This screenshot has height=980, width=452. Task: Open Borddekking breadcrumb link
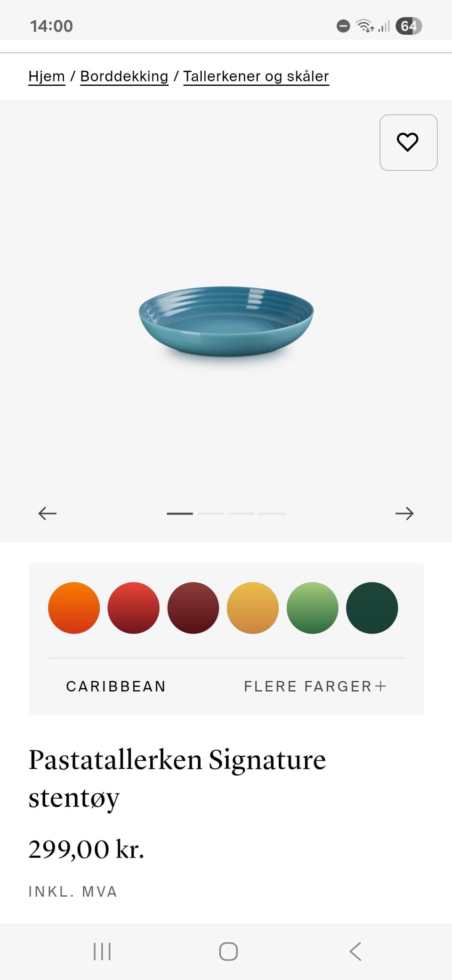[x=124, y=76]
